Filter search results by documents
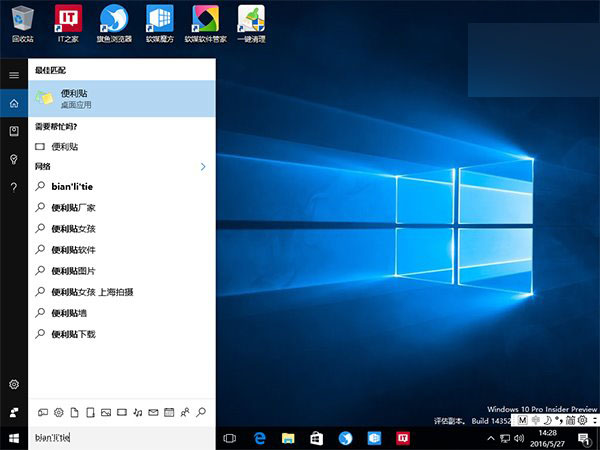This screenshot has height=450, width=600. (74, 412)
